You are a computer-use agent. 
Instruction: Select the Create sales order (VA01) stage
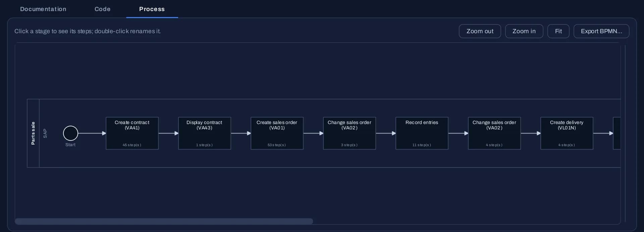coord(277,133)
